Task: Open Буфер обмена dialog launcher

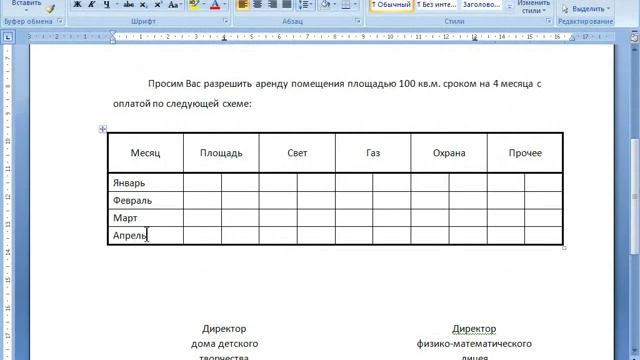Action: coord(60,21)
